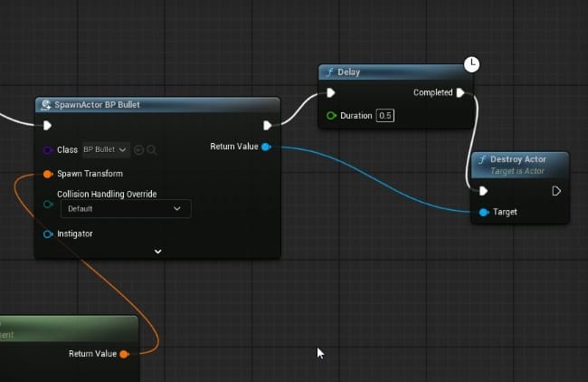This screenshot has height=382, width=588.
Task: Click Destroy Actor output execution pin
Action: pyautogui.click(x=556, y=191)
